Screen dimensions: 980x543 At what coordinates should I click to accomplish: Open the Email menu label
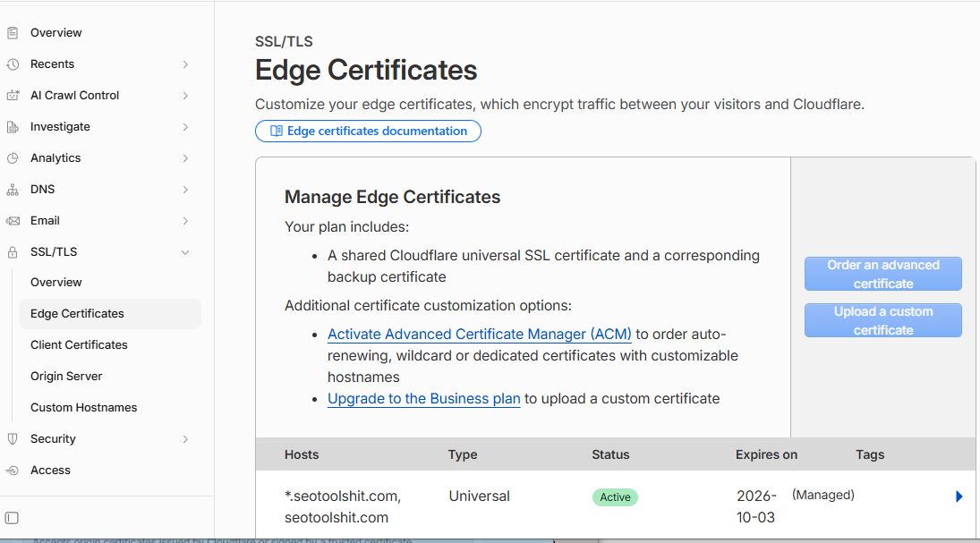45,220
